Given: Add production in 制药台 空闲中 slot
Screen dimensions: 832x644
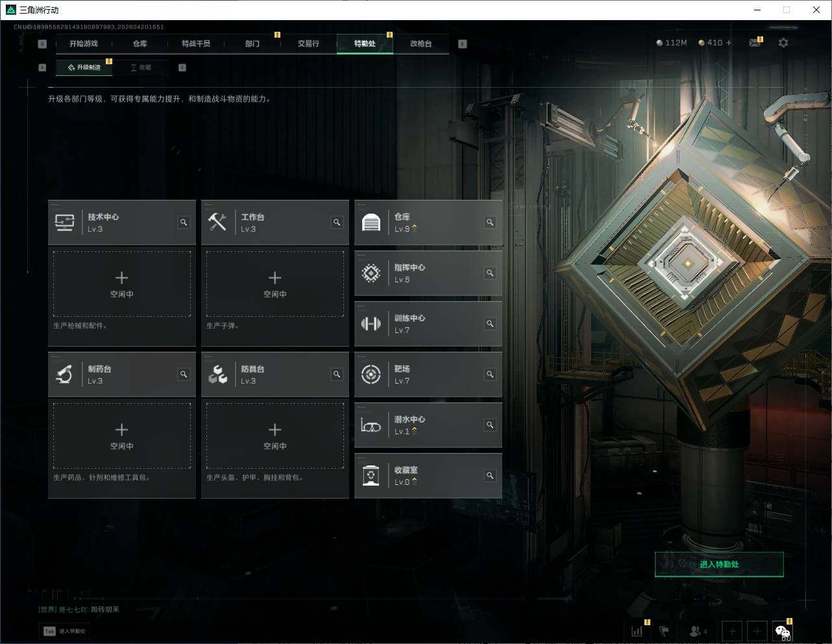Looking at the screenshot, I should click(122, 436).
